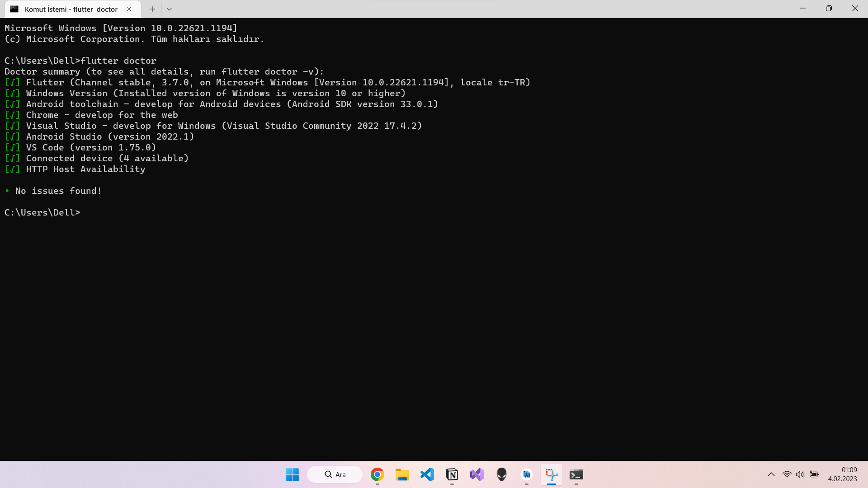Viewport: 868px width, 488px height.
Task: Open the clock and date panel
Action: click(x=842, y=474)
